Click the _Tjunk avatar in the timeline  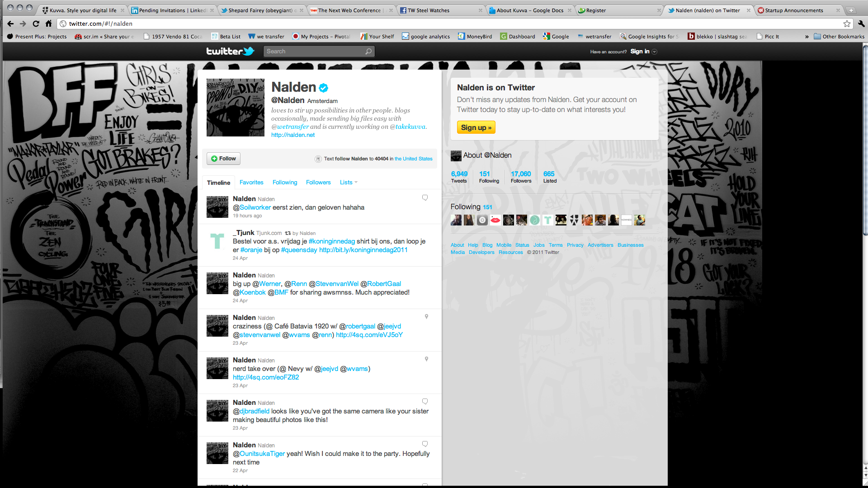point(217,241)
